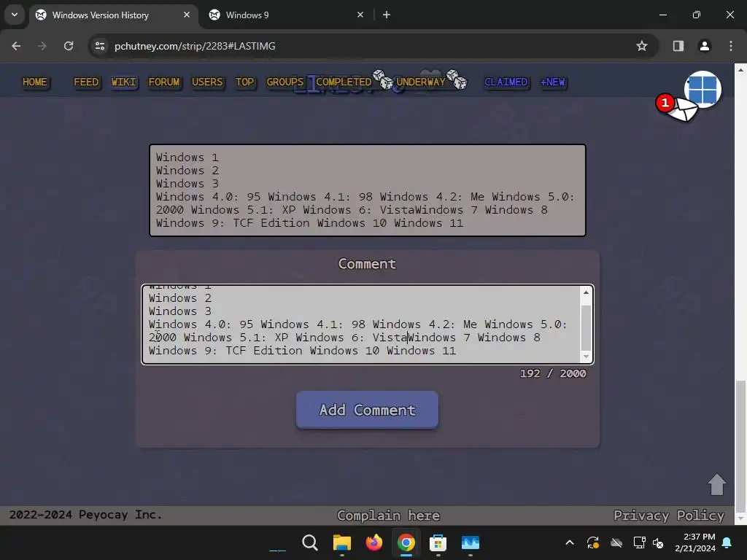Open the GROUPS page
The width and height of the screenshot is (747, 560).
click(285, 82)
